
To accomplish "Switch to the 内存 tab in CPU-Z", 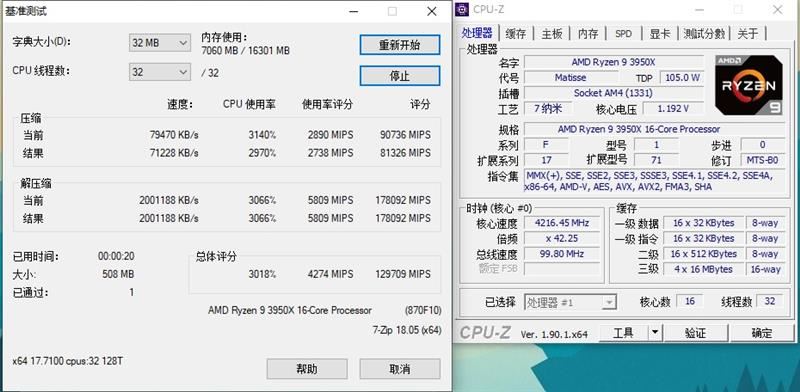I will pos(588,34).
